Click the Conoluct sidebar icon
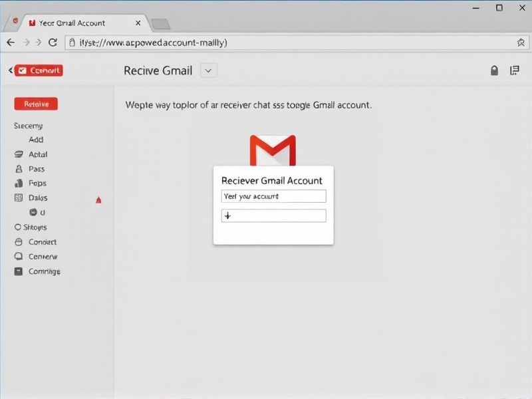The width and height of the screenshot is (532, 399). pyautogui.click(x=19, y=242)
